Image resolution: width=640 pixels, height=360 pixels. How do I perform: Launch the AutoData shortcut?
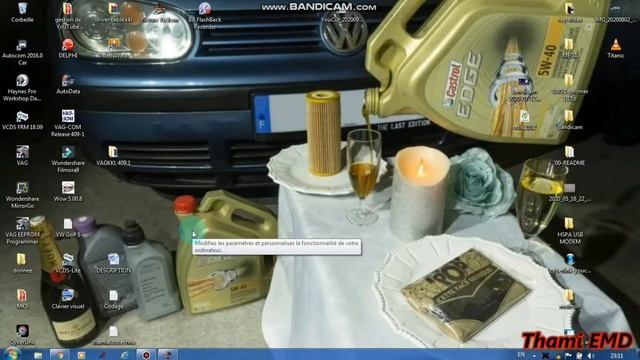68,84
